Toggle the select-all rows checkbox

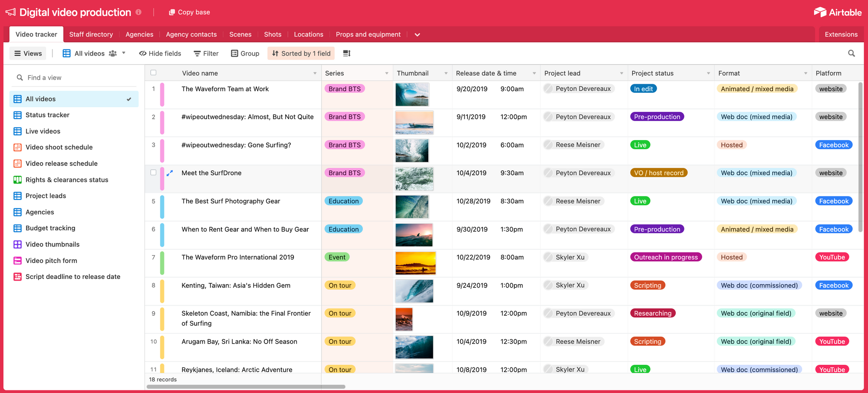[153, 73]
